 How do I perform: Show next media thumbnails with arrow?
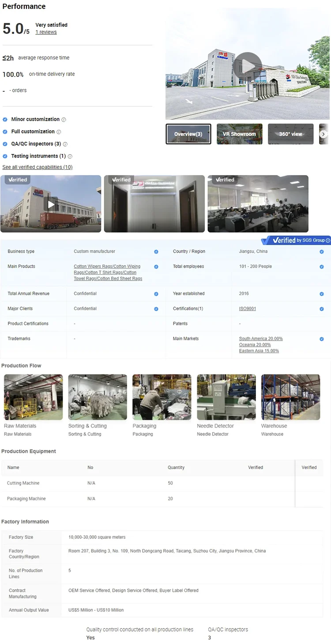(323, 134)
